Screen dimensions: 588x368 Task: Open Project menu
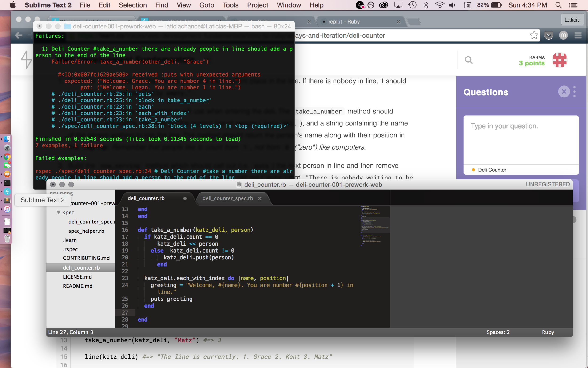(x=258, y=5)
